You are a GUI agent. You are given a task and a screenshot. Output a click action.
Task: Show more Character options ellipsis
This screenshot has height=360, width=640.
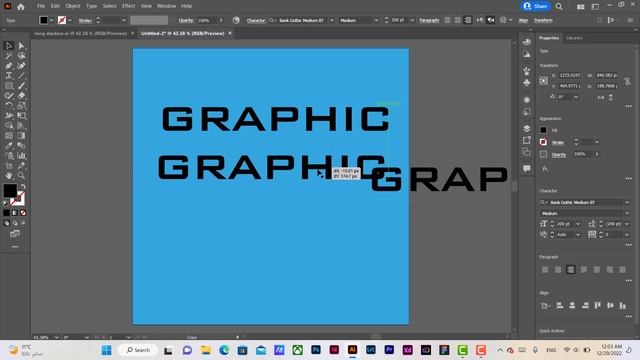[x=629, y=245]
